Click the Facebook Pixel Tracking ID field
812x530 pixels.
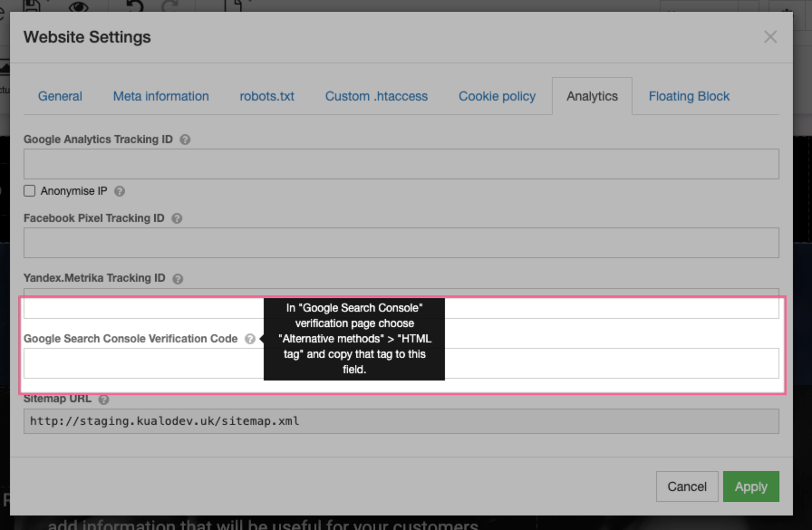[401, 243]
